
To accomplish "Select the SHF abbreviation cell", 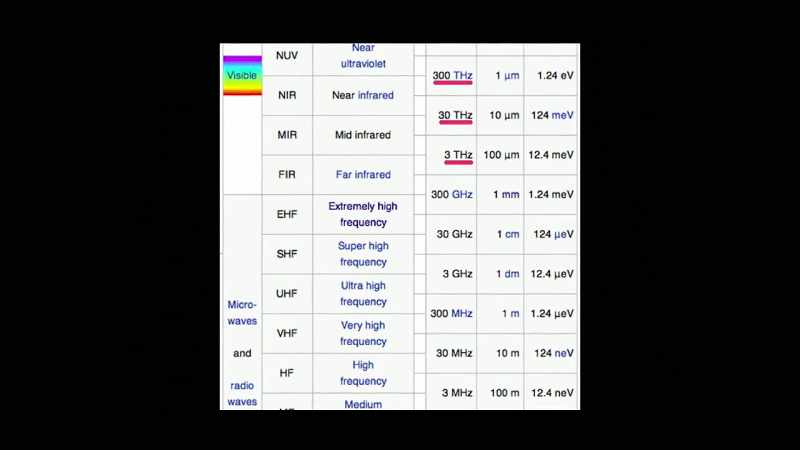I will tap(287, 254).
